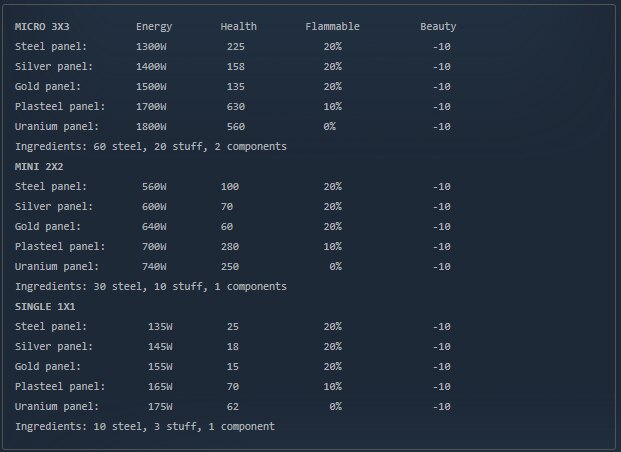Select the 560W energy value
Viewport: 621px width, 452px height.
[154, 187]
